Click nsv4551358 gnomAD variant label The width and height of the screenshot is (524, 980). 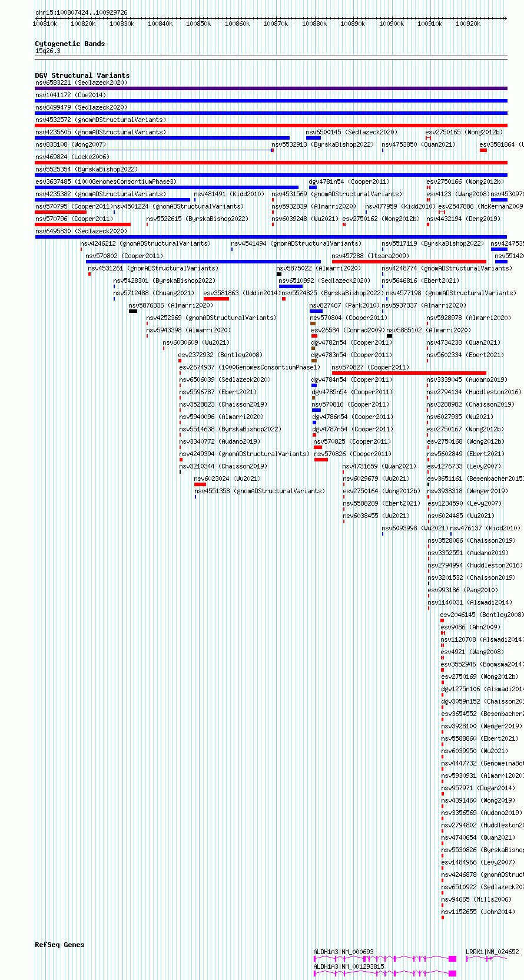(x=260, y=491)
